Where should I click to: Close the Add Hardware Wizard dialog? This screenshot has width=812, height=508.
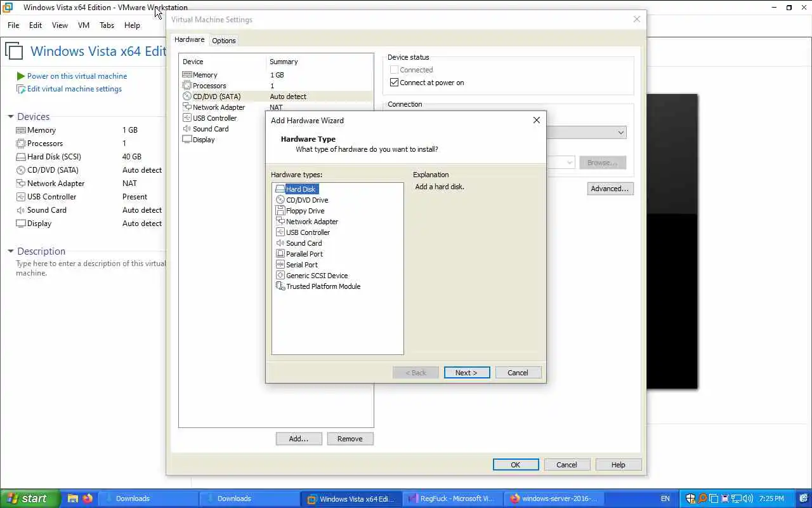click(x=537, y=120)
